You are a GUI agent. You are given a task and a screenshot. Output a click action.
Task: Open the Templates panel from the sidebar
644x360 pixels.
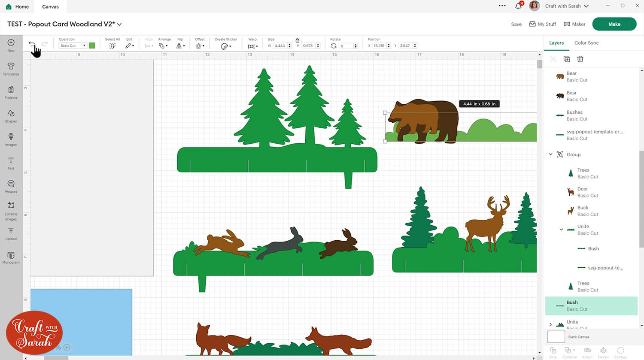click(x=11, y=69)
